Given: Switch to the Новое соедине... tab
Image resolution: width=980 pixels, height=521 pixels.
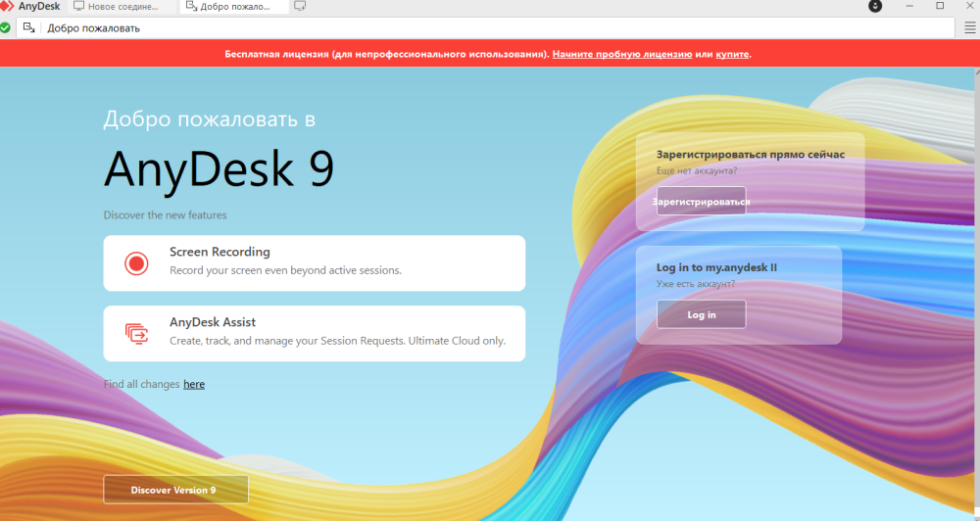Looking at the screenshot, I should point(122,6).
